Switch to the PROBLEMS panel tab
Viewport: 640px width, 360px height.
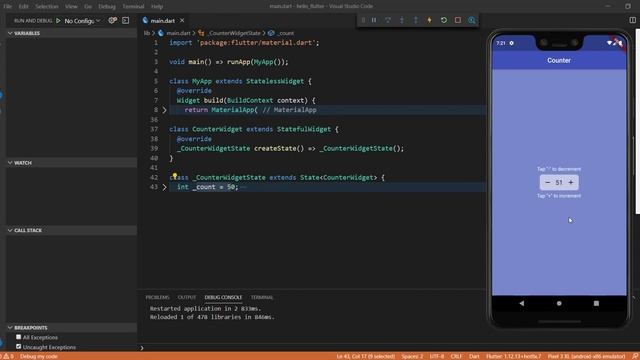pyautogui.click(x=158, y=297)
